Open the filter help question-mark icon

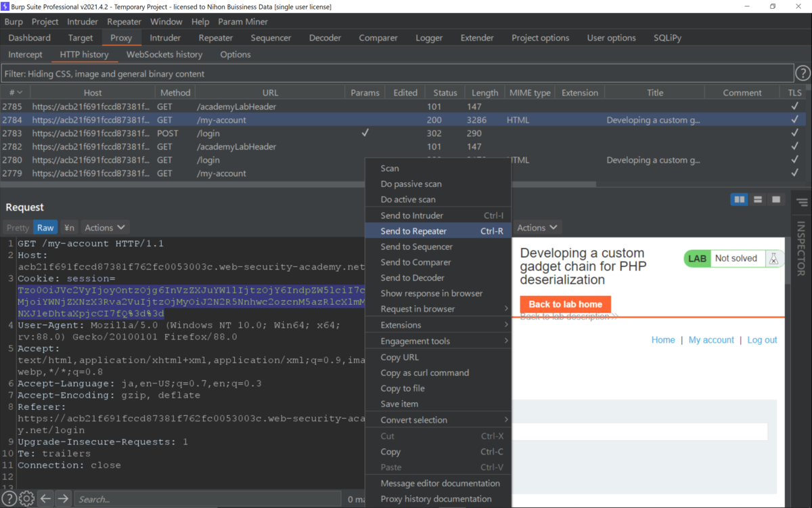tap(803, 73)
